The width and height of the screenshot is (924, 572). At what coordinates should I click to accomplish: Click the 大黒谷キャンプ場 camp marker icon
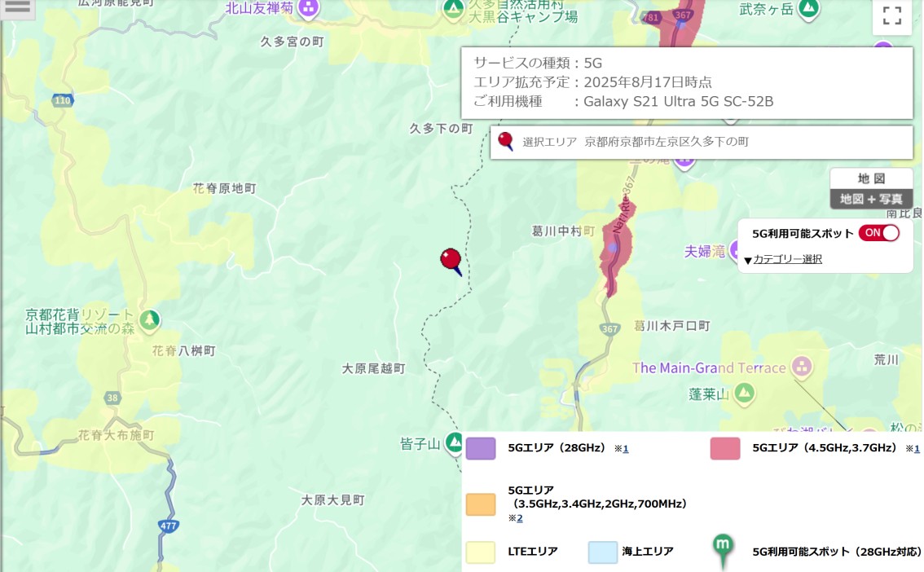[x=453, y=10]
